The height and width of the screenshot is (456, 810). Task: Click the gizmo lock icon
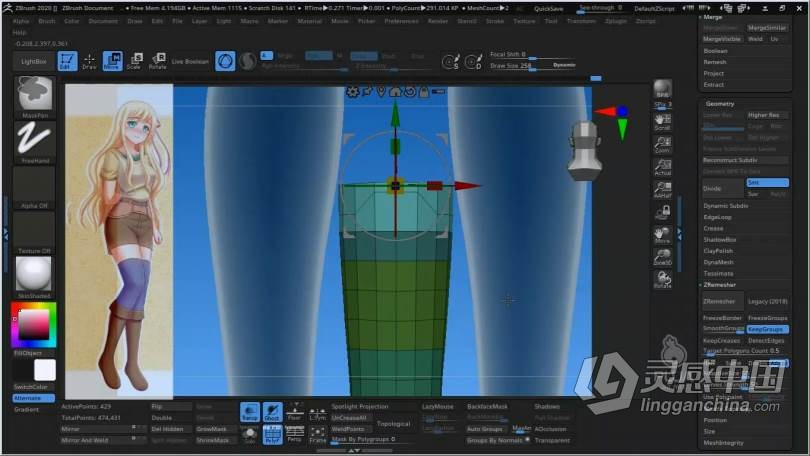[x=424, y=91]
